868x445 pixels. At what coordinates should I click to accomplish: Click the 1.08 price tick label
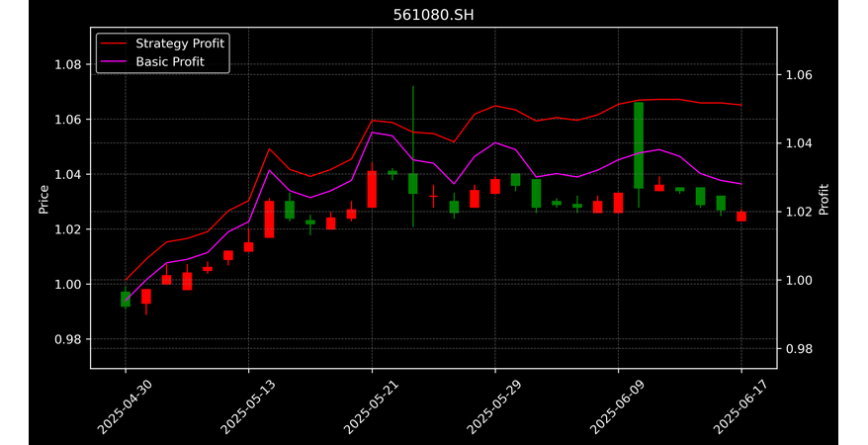(68, 64)
